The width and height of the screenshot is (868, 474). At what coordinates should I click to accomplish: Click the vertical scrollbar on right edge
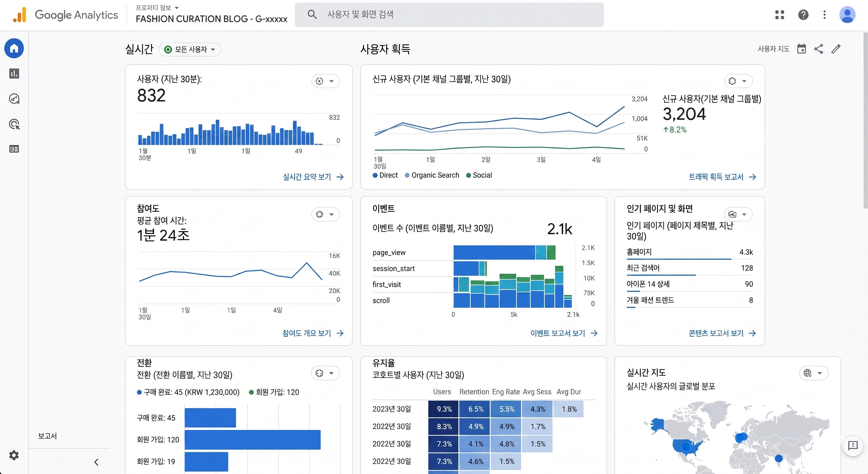tap(865, 120)
